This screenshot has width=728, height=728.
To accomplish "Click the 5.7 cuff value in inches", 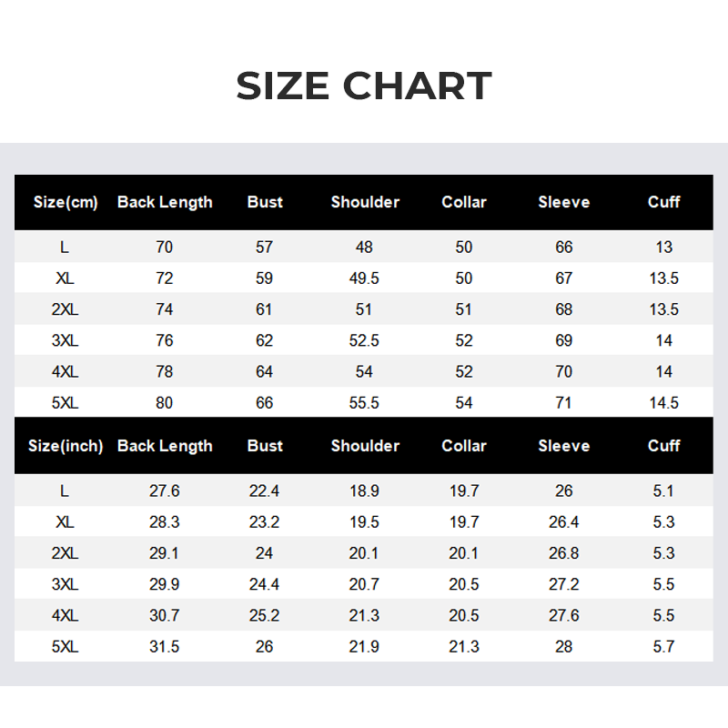I will (x=663, y=647).
